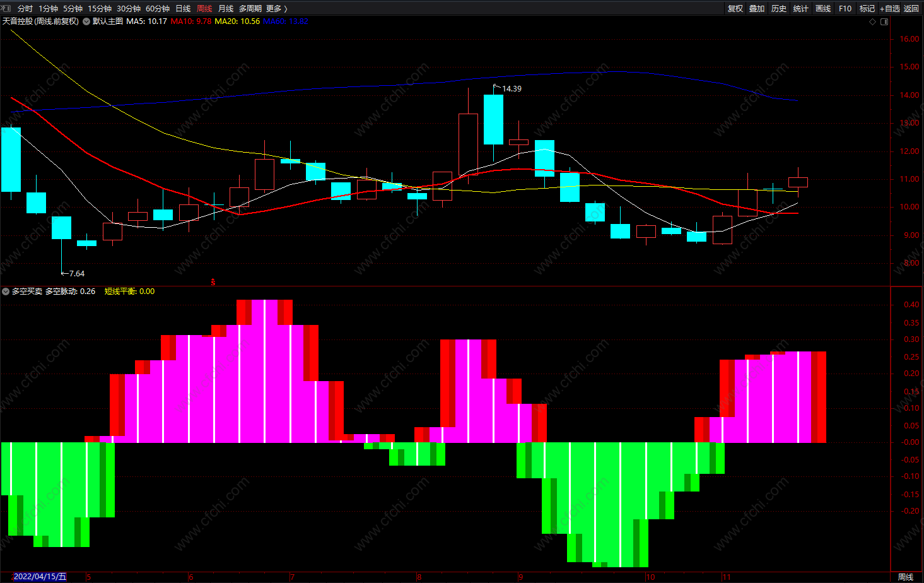Activate the 画线 drawing tool button

823,8
